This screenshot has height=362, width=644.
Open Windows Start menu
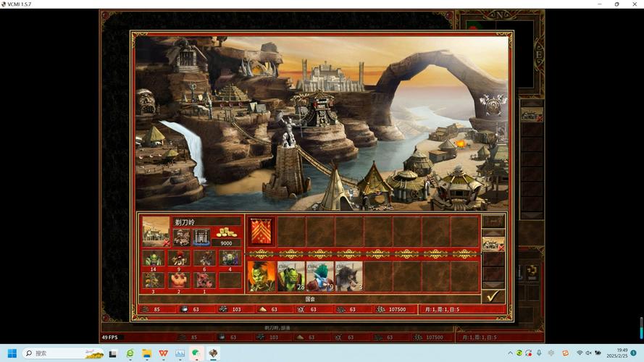[12, 353]
